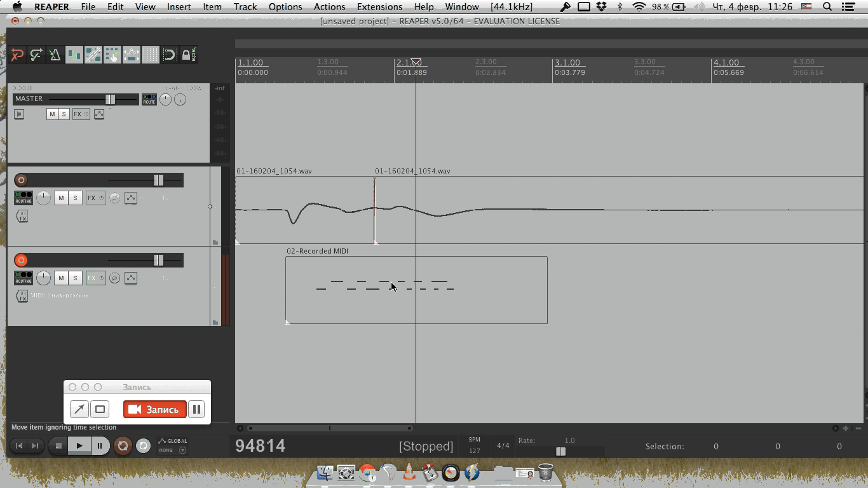Click the pan knob on MIDI track

tap(43, 278)
